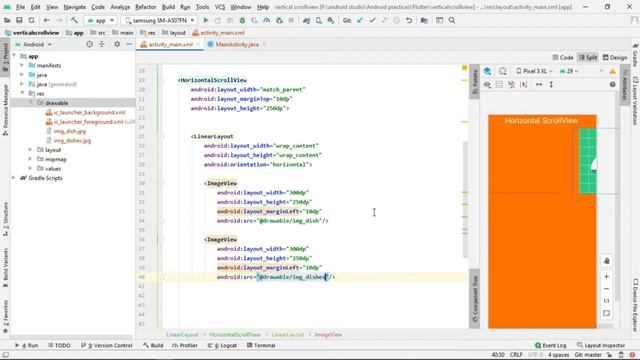Open the view options eye icon

[487, 84]
